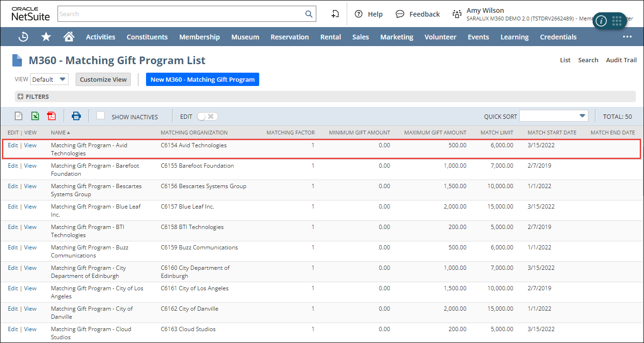The width and height of the screenshot is (644, 343).
Task: Toggle the inline Edit switch
Action: point(207,116)
